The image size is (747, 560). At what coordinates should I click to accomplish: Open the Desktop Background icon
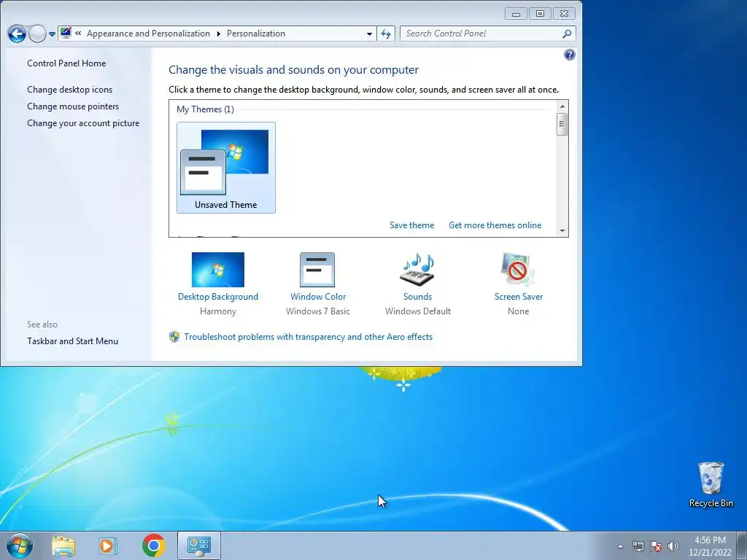217,270
